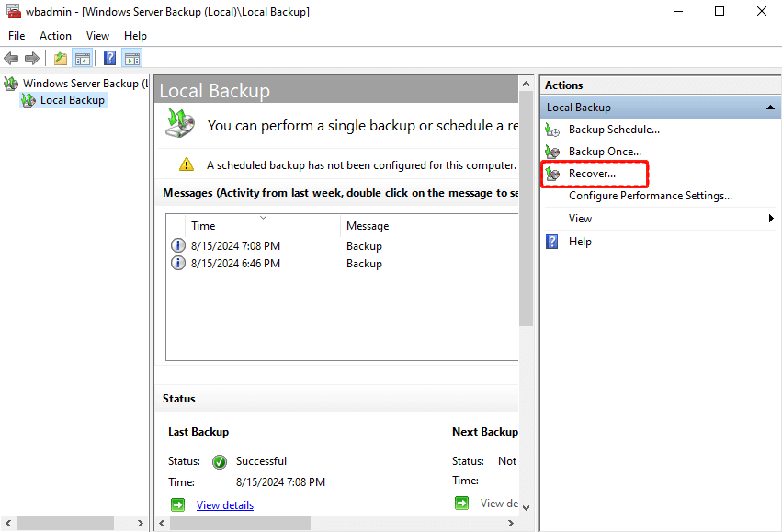Screen dimensions: 782x532
Task: Select the 8/15/2024 6:46 PM message row
Action: click(342, 264)
